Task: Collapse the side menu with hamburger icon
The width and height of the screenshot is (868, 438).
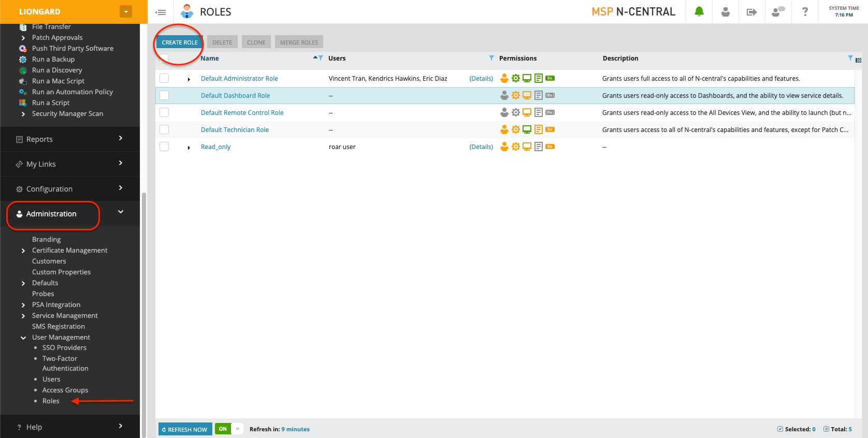Action: [x=161, y=12]
